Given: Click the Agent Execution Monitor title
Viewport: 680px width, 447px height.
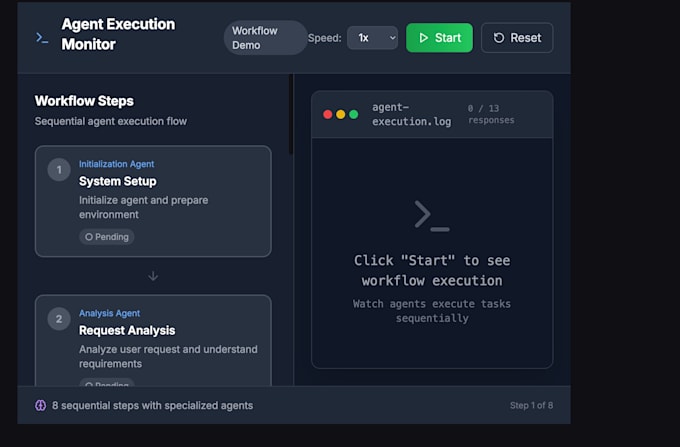Looking at the screenshot, I should (x=118, y=34).
